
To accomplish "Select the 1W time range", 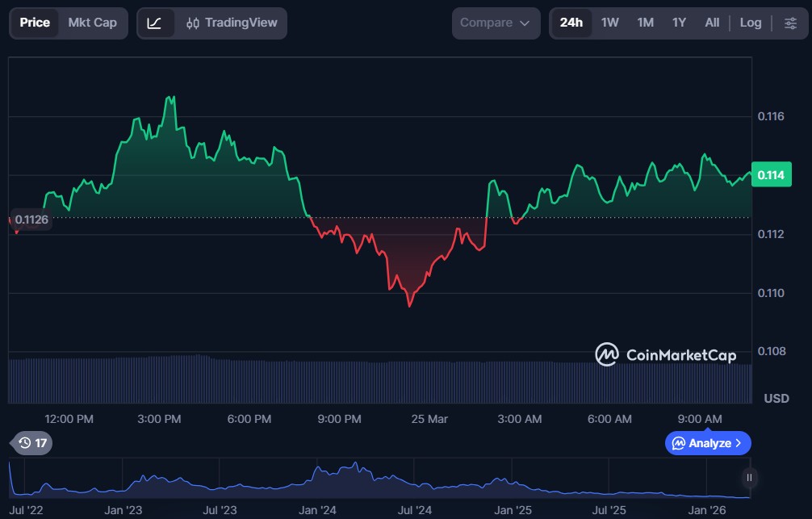I will [x=609, y=23].
